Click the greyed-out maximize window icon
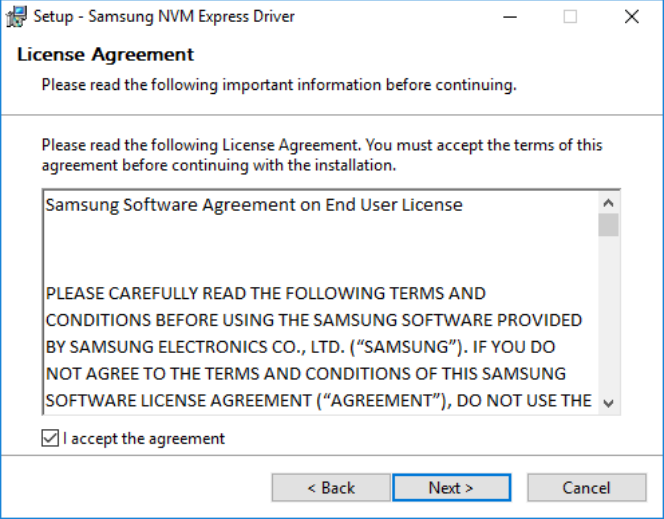Image resolution: width=664 pixels, height=519 pixels. tap(570, 17)
